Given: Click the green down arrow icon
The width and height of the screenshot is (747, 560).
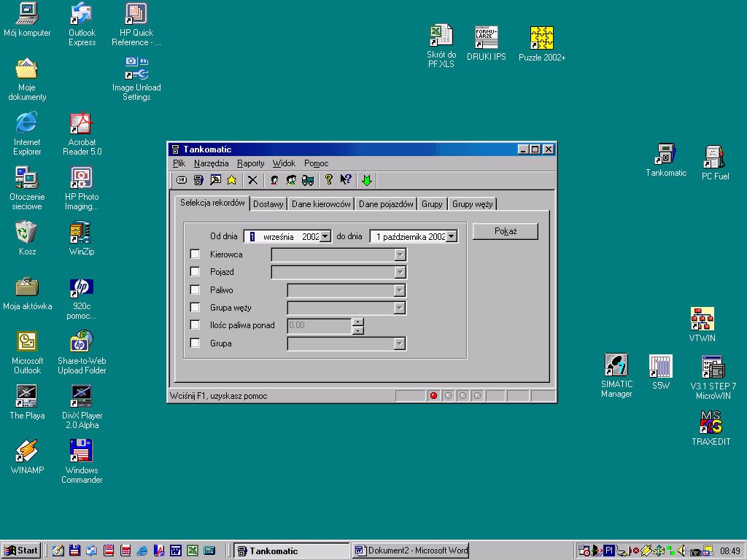Looking at the screenshot, I should click(367, 180).
